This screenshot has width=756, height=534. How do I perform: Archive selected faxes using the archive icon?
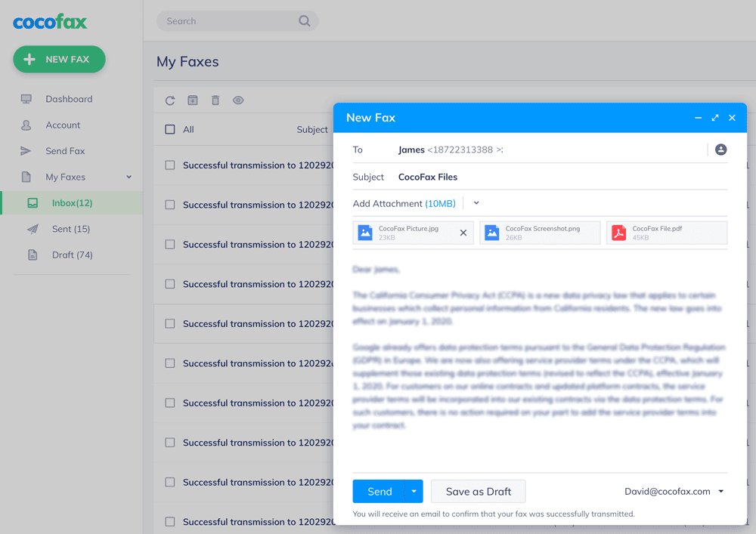(193, 100)
